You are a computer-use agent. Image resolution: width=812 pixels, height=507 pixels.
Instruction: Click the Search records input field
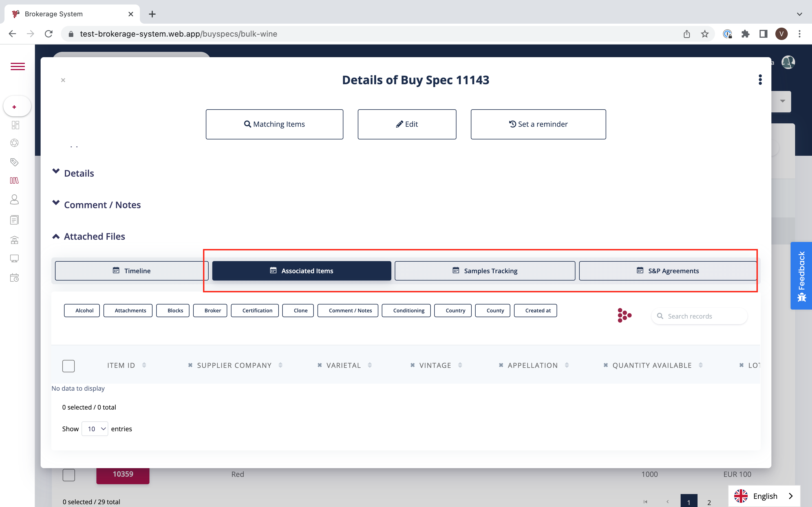(x=704, y=316)
